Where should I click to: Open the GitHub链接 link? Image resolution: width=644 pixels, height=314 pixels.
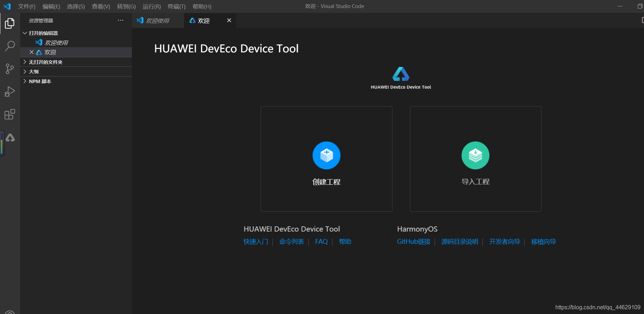(414, 242)
